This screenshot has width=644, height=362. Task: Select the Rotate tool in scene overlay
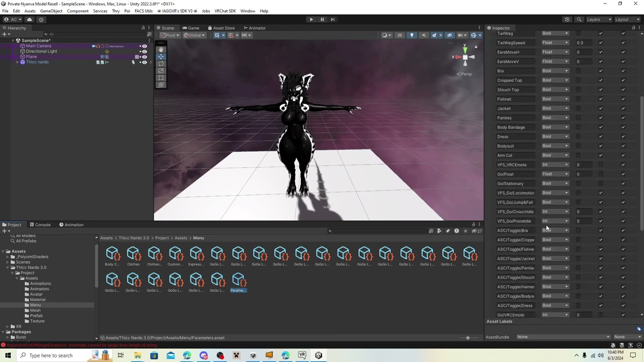coord(161,63)
